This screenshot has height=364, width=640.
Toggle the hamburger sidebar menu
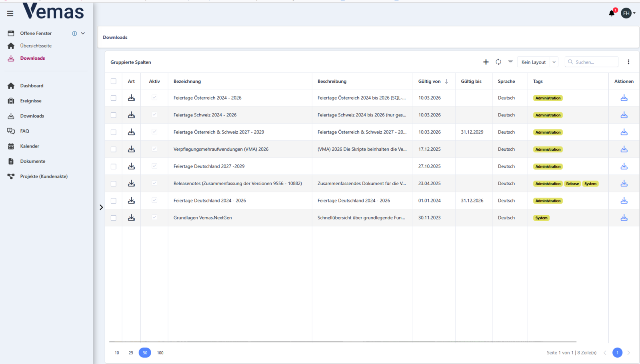(10, 14)
